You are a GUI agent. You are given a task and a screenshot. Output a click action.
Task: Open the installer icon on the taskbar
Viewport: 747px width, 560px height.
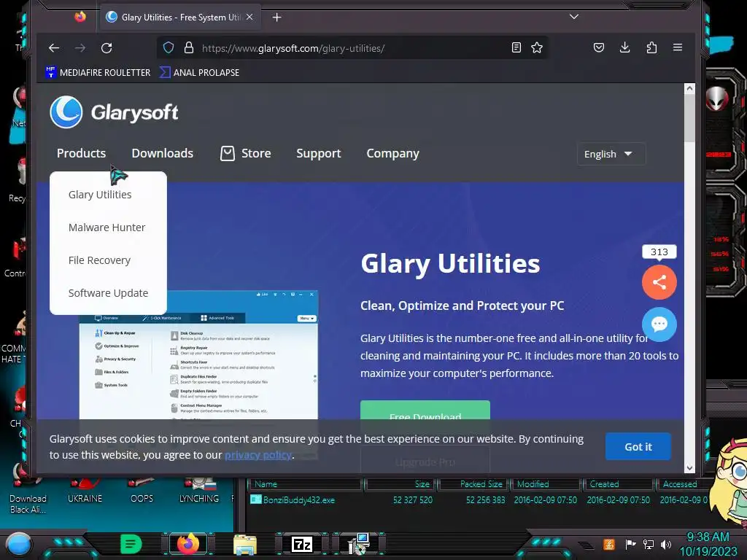point(359,544)
